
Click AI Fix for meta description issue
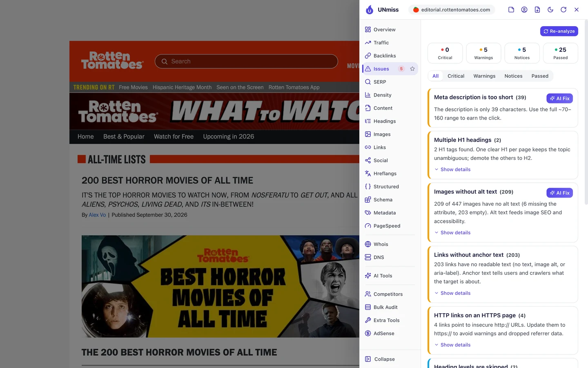click(559, 98)
